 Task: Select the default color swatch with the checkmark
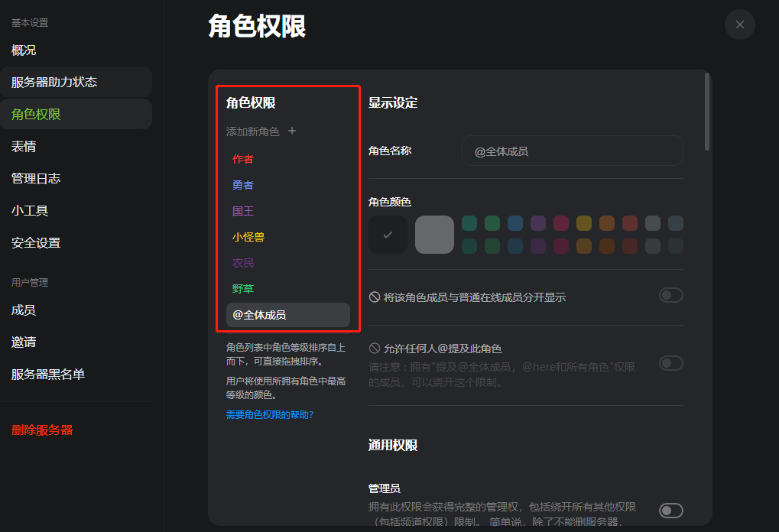tap(388, 235)
